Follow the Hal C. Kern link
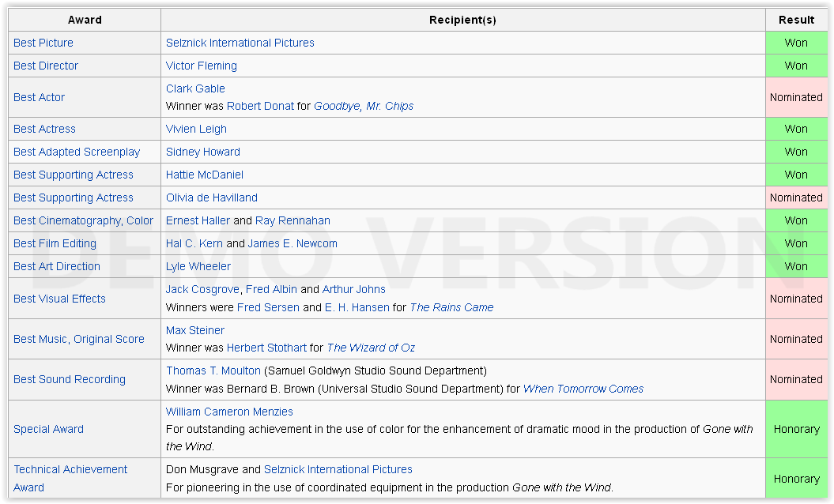 pyautogui.click(x=194, y=243)
